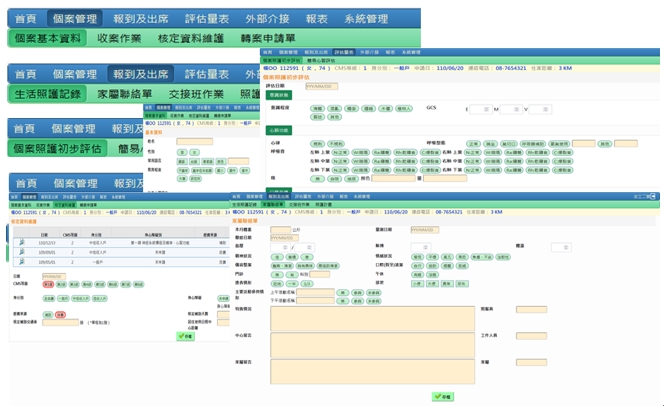Open the large 個案照護初步評估 submenu tab
665x406 pixels.
point(55,148)
